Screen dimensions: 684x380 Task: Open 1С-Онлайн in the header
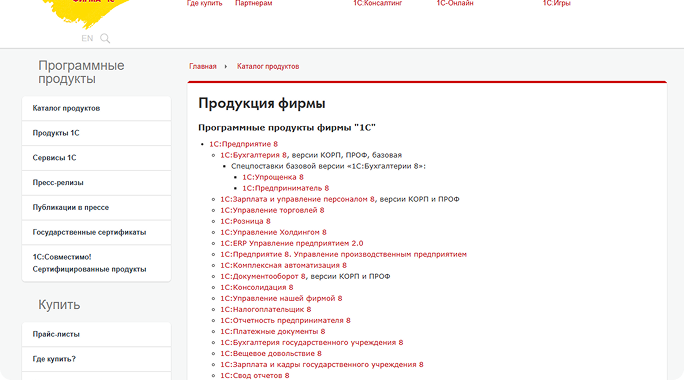(x=455, y=3)
